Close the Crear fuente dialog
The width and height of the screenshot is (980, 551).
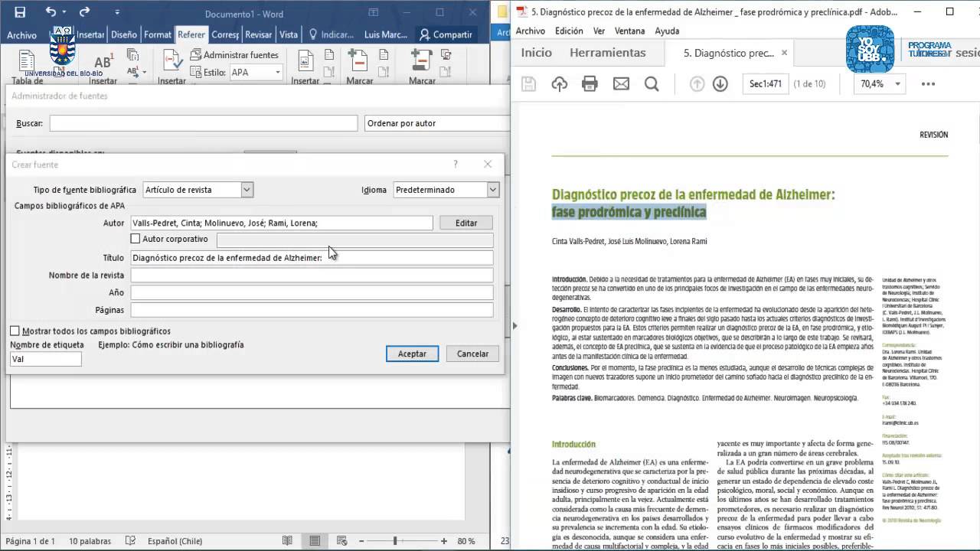[488, 165]
